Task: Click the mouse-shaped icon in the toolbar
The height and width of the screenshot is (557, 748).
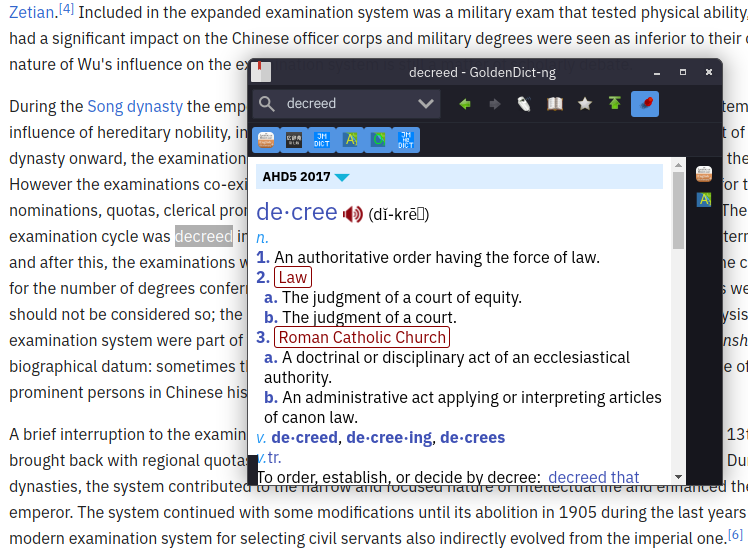Action: click(x=524, y=104)
